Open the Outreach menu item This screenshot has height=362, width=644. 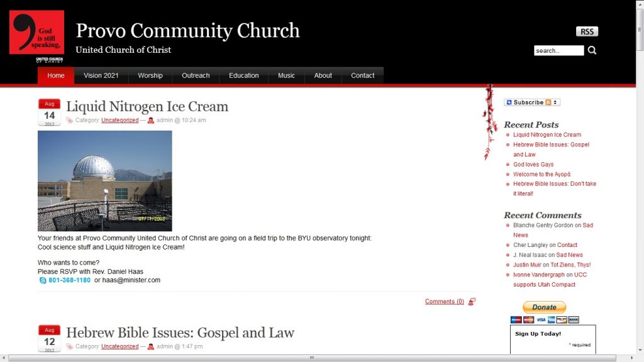tap(196, 75)
